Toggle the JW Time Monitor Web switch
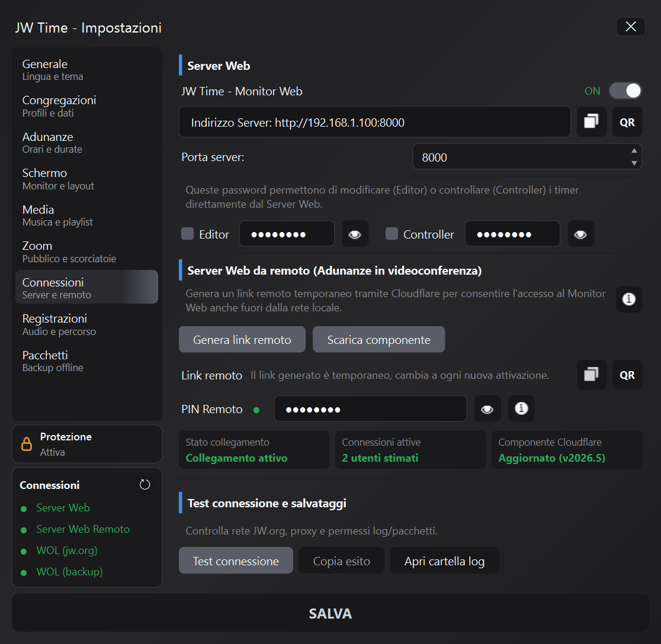 [625, 91]
